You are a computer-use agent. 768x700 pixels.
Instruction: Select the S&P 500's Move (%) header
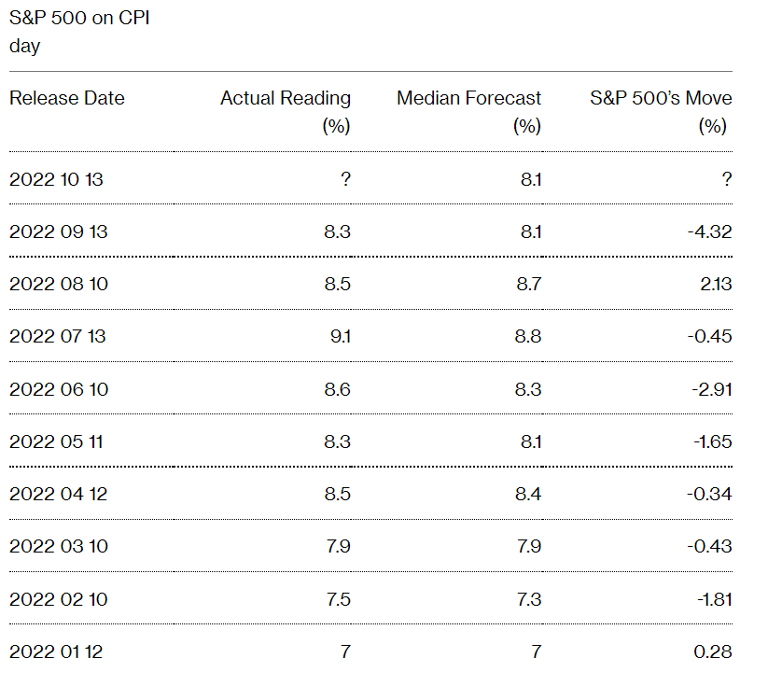tap(661, 111)
